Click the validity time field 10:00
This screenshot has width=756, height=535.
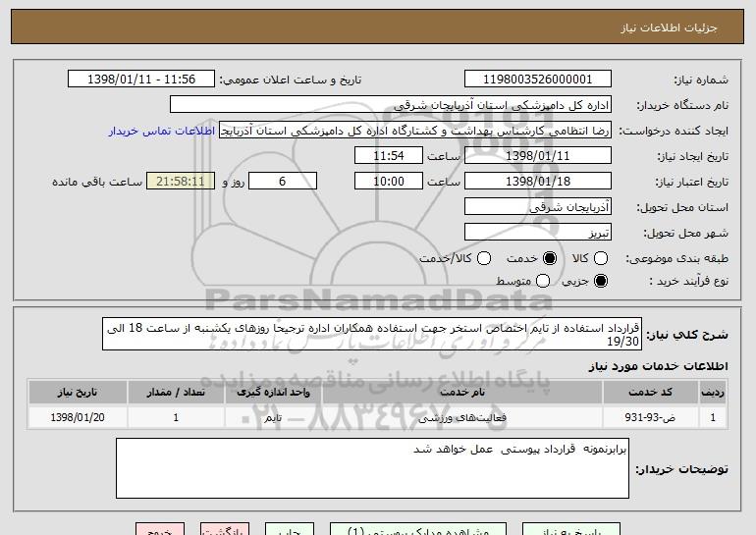[x=389, y=182]
